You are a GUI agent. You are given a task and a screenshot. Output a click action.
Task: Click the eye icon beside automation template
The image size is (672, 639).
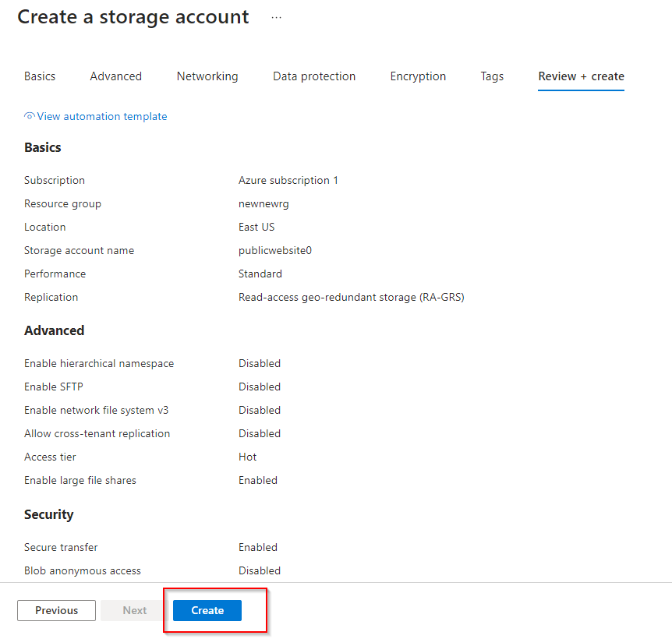30,116
